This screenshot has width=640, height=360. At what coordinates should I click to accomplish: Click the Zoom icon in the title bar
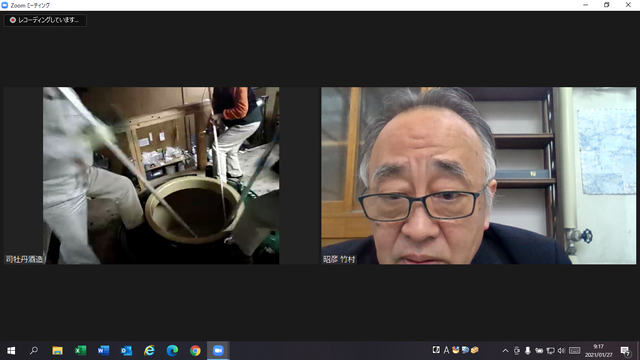point(5,5)
